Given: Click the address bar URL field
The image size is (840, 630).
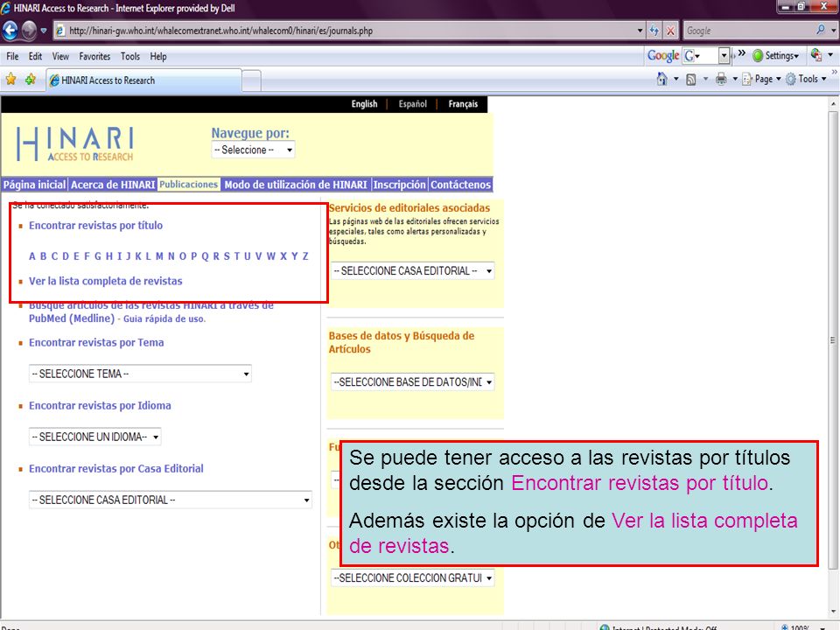Looking at the screenshot, I should pos(348,31).
